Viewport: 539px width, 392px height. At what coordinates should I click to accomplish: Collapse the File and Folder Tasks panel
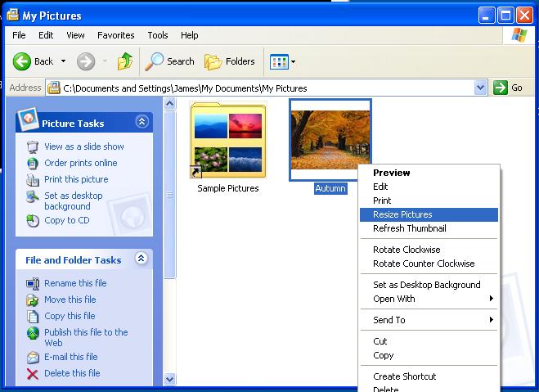tap(141, 259)
